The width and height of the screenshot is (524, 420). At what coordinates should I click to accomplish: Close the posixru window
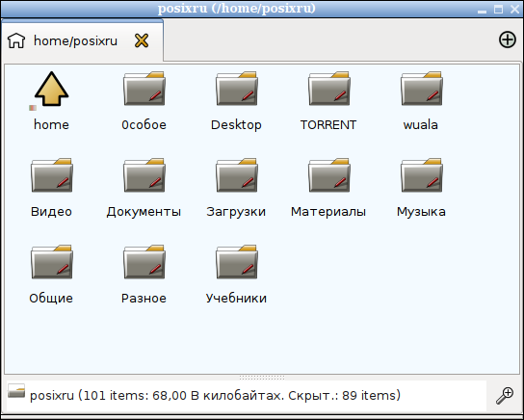pyautogui.click(x=515, y=9)
